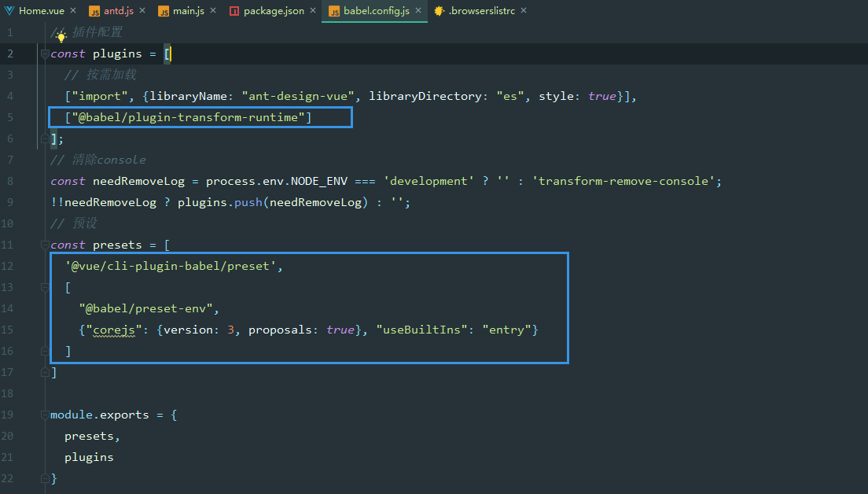Click "@babel/plugin-transform-runtime" string

coord(188,117)
